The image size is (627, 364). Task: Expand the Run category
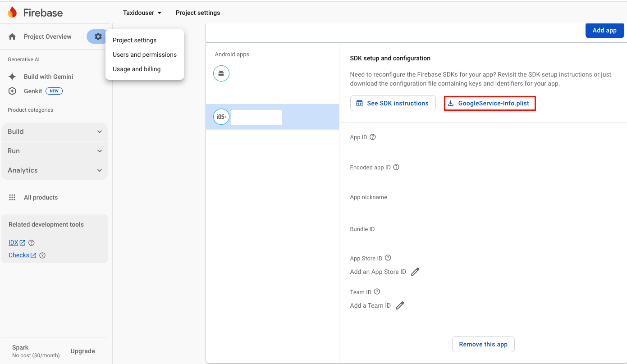[x=54, y=151]
